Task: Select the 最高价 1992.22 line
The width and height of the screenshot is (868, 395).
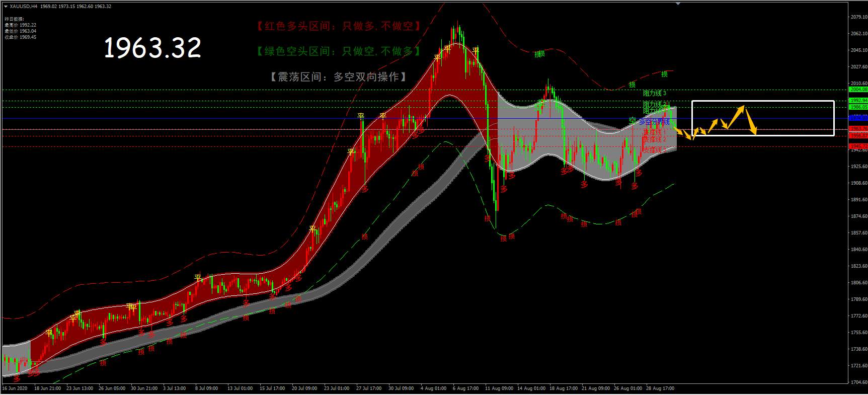Action: tap(20, 25)
